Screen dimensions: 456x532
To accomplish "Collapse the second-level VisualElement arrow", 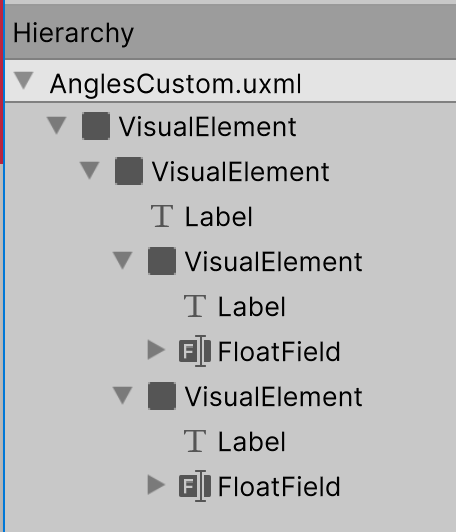I will tap(90, 170).
